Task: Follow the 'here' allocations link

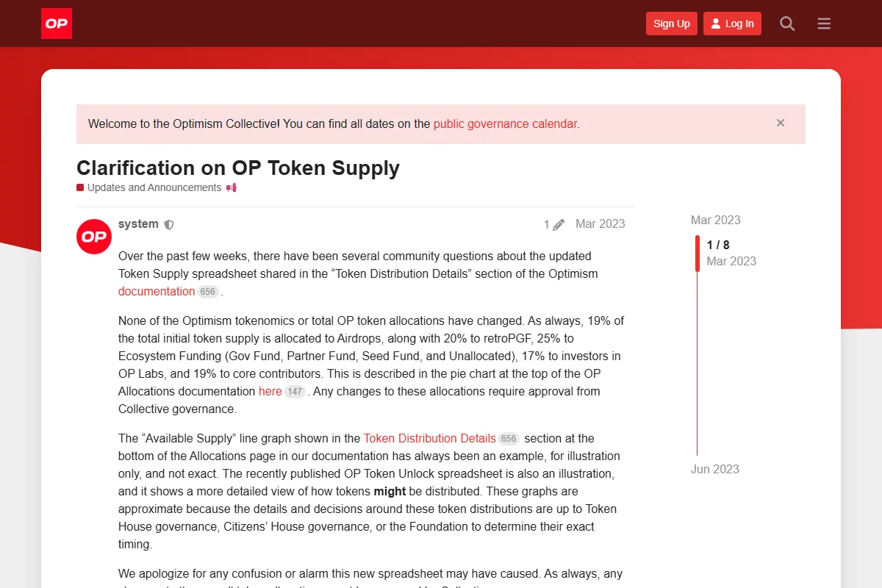Action: point(270,391)
